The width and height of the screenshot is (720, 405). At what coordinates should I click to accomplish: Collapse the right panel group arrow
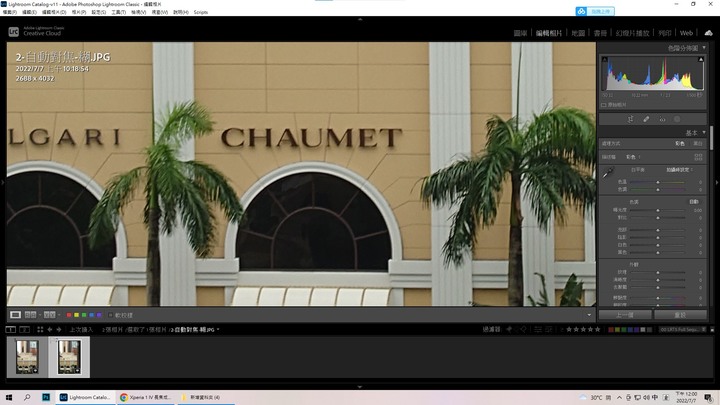tap(717, 182)
